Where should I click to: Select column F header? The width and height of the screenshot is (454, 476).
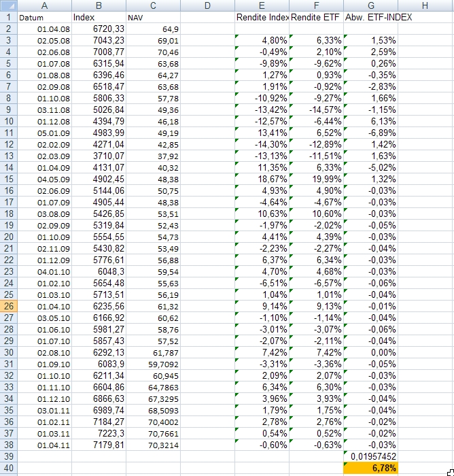316,5
